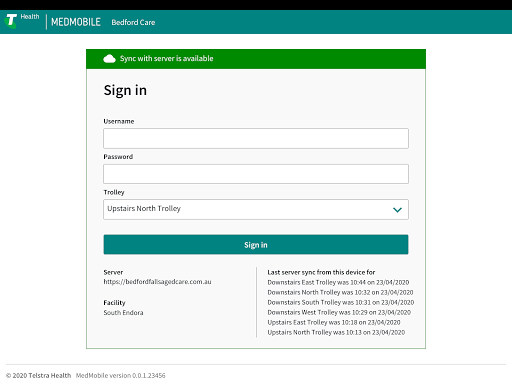Focus the Password input field

(256, 174)
